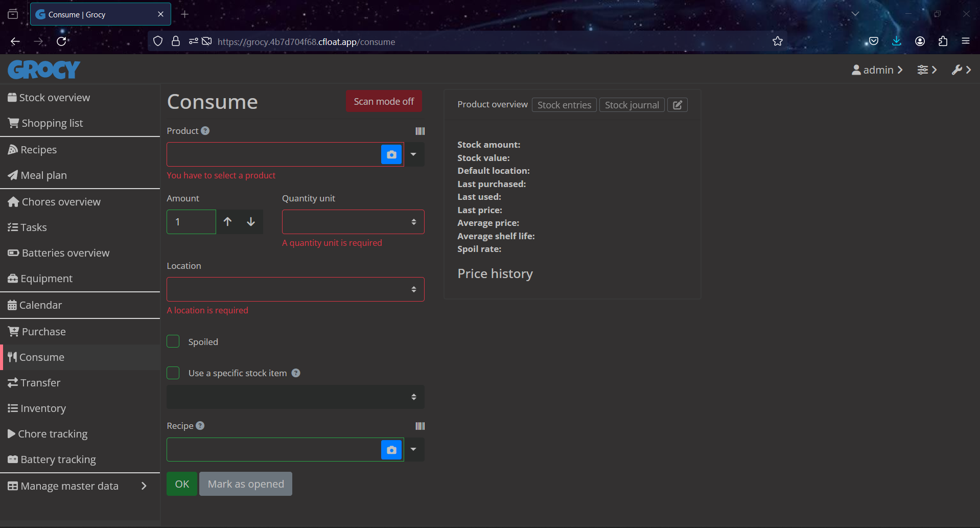Open the Location dropdown

295,289
